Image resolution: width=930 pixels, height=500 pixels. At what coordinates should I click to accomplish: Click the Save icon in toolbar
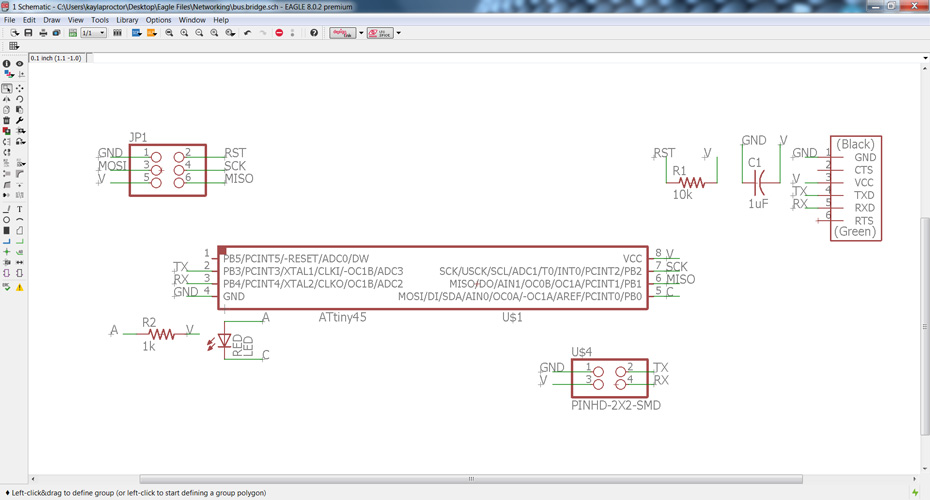click(28, 33)
